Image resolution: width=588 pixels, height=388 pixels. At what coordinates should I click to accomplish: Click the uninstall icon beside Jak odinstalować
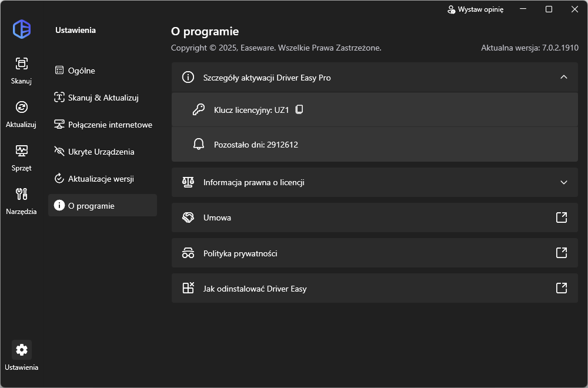(188, 288)
